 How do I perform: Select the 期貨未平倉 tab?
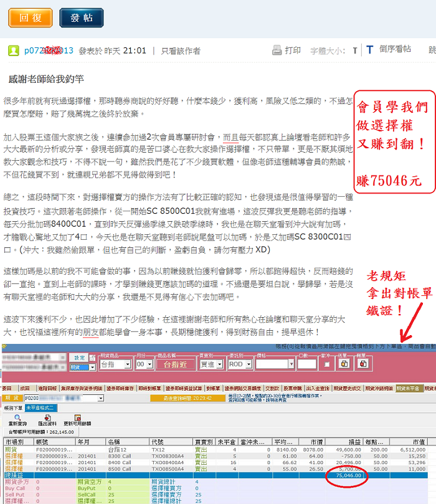click(x=409, y=388)
